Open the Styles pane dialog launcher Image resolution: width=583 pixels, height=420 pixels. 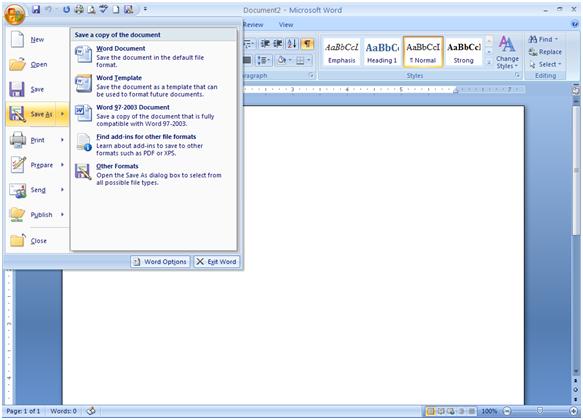tap(517, 76)
